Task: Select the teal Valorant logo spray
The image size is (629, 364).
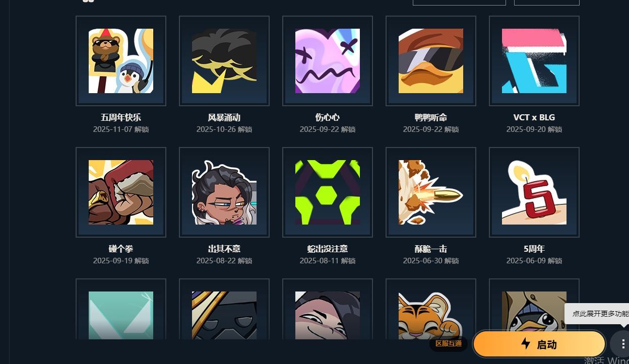Action: (x=121, y=309)
